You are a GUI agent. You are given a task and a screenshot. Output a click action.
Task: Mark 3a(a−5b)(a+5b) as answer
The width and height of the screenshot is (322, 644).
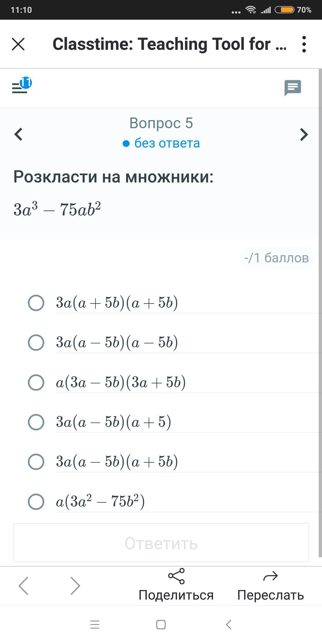tap(36, 462)
